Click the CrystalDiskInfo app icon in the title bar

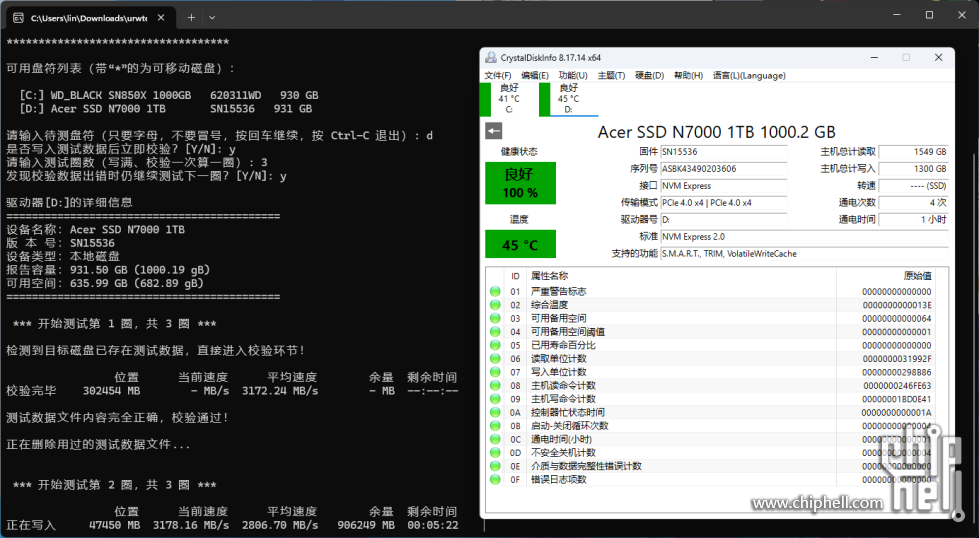pos(491,57)
